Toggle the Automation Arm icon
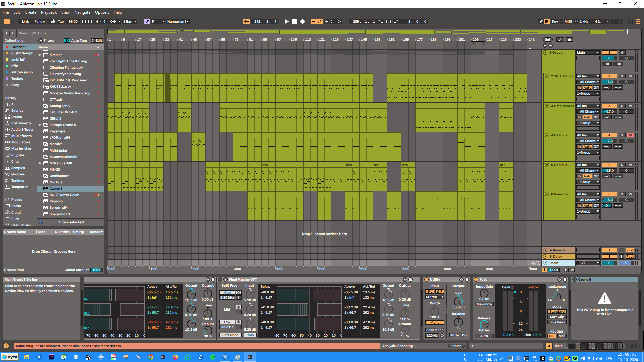 tap(320, 21)
